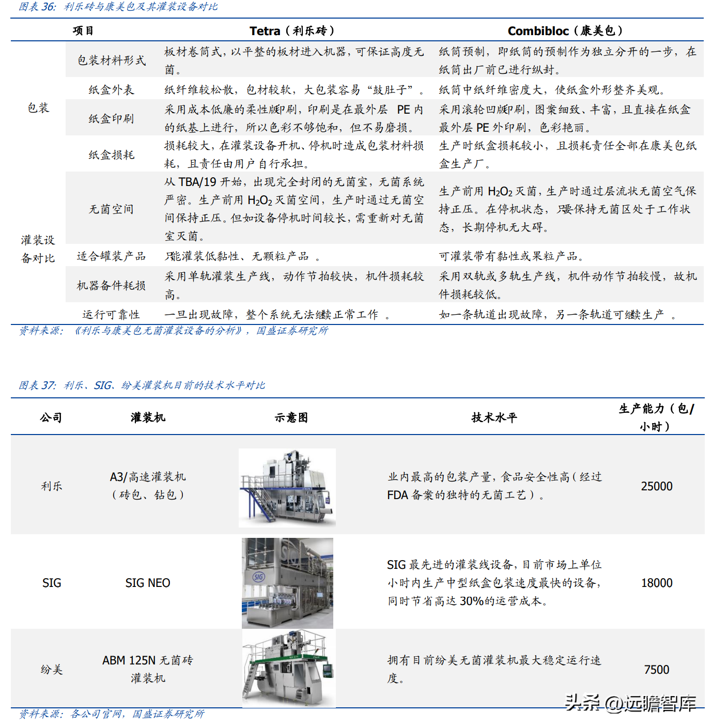Click the ABM 125N machine image

[x=289, y=668]
